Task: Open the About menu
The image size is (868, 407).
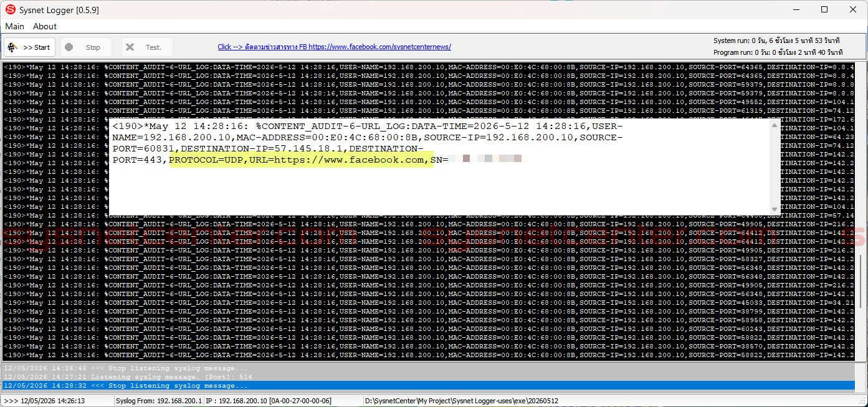Action: (45, 26)
